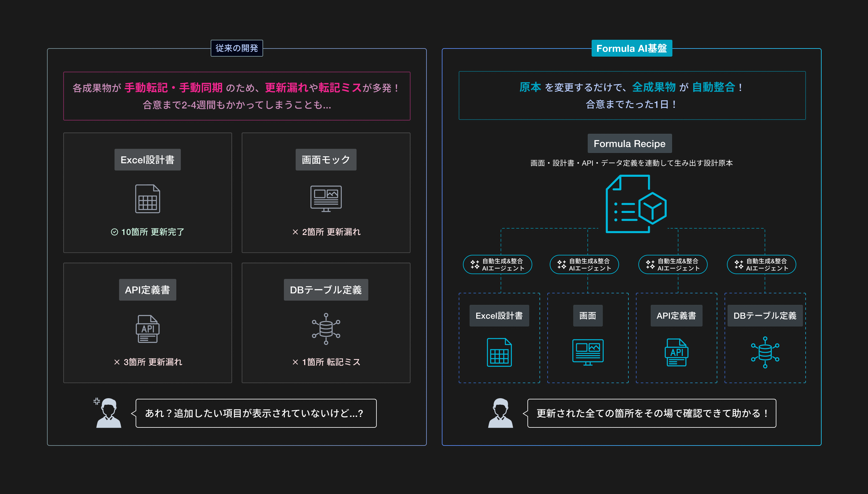Click the X mark beside 3箇所 更新漏れ
Image resolution: width=868 pixels, height=494 pixels.
click(x=117, y=362)
